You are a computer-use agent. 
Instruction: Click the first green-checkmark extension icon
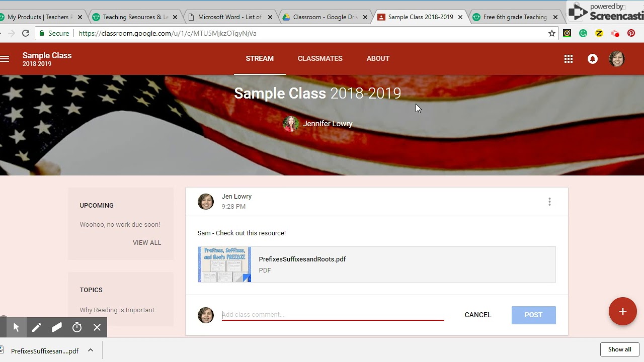(x=567, y=33)
